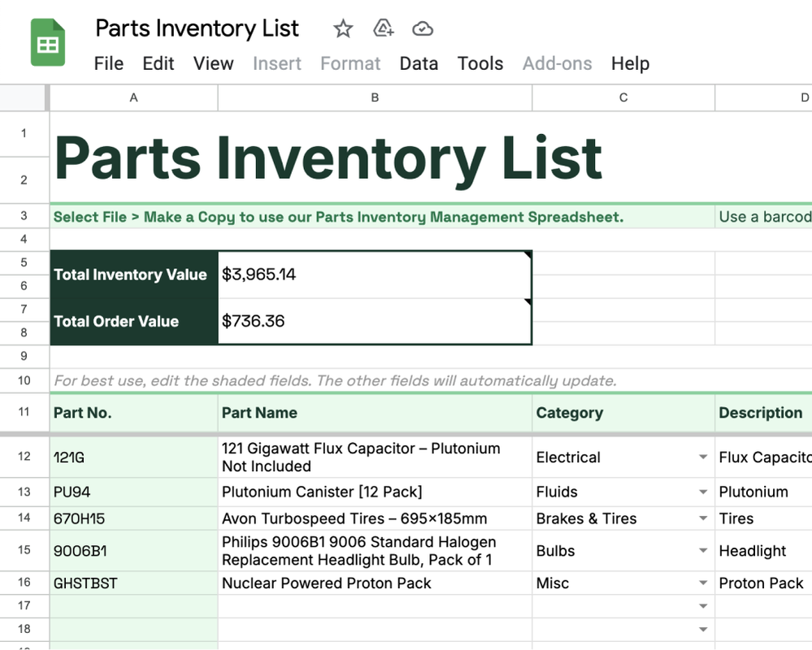Open the Misc category dropdown

pyautogui.click(x=703, y=583)
